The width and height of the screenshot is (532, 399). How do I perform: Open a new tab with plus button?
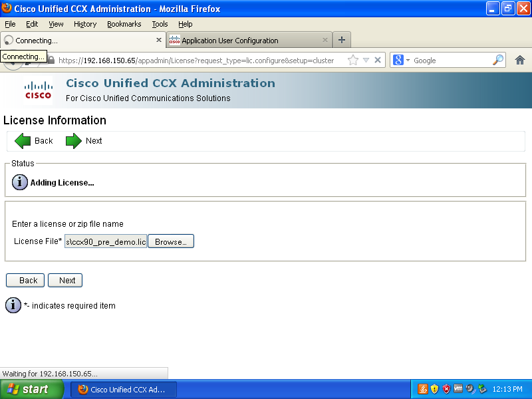(342, 40)
